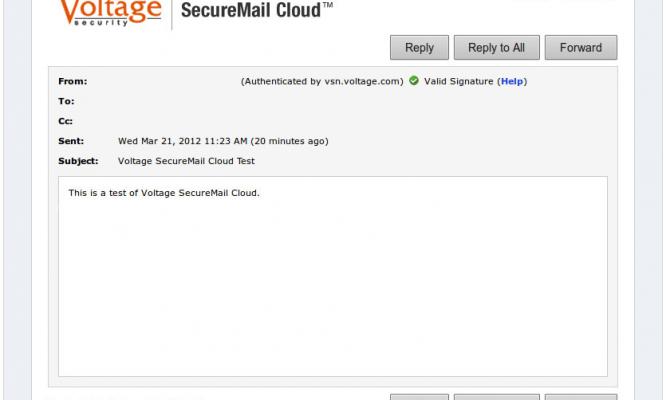Click the Cc field label
670x400 pixels.
pyautogui.click(x=68, y=121)
